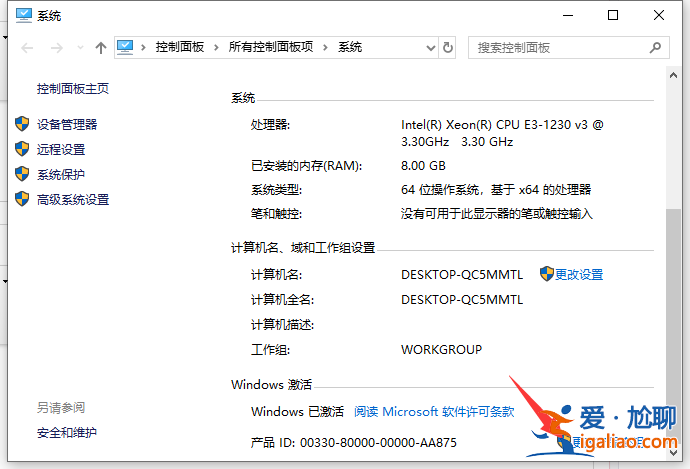Click scrollbar up arrow
This screenshot has width=690, height=469.
pos(673,75)
